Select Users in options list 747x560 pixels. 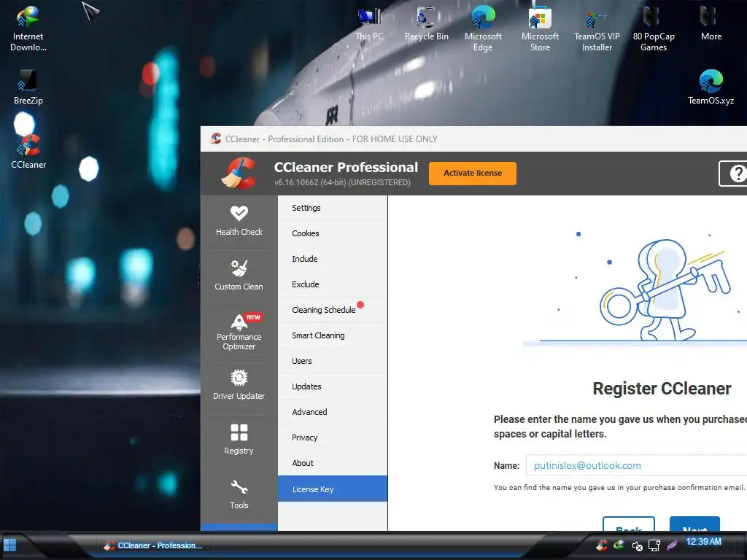(x=333, y=361)
